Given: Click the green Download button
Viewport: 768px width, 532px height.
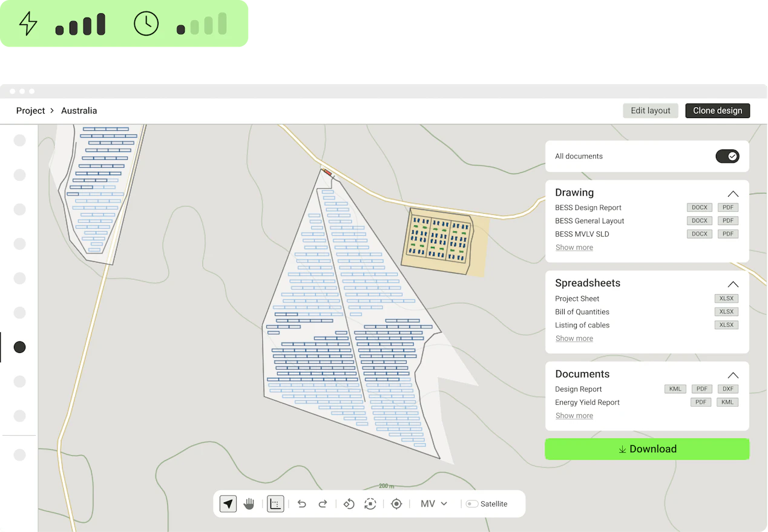Looking at the screenshot, I should 647,449.
